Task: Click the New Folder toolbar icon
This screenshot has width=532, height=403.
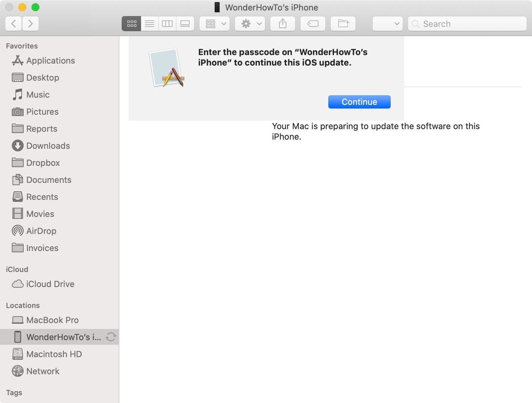Action: (x=343, y=24)
